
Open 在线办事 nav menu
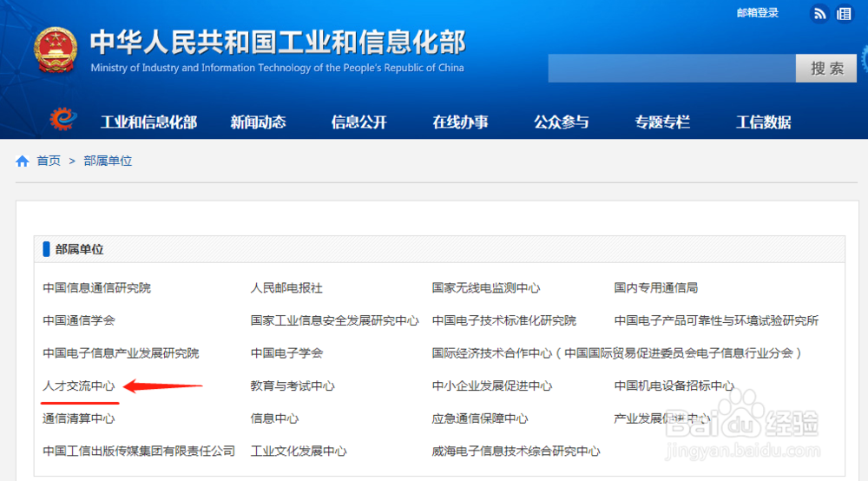point(460,122)
